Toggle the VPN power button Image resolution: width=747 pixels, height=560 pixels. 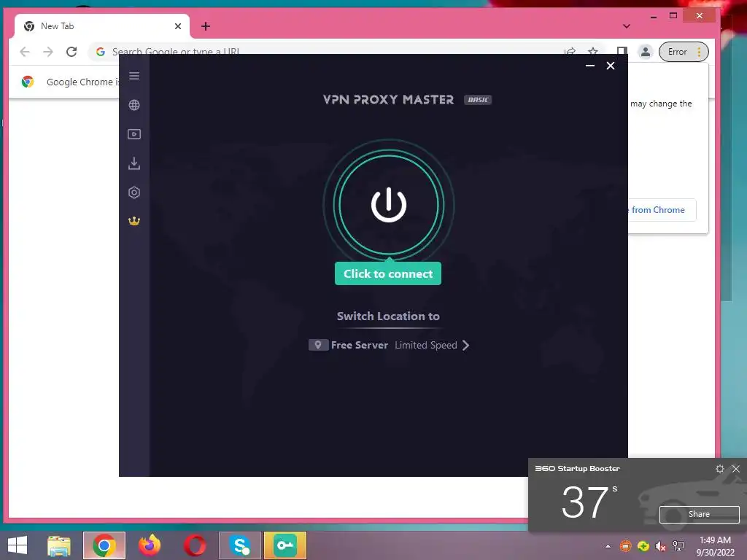pyautogui.click(x=389, y=205)
